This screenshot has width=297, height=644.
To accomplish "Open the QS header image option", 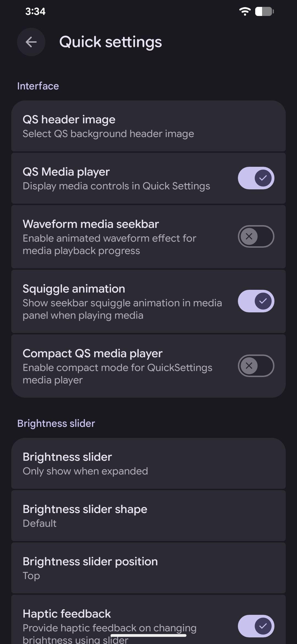I will tap(148, 126).
